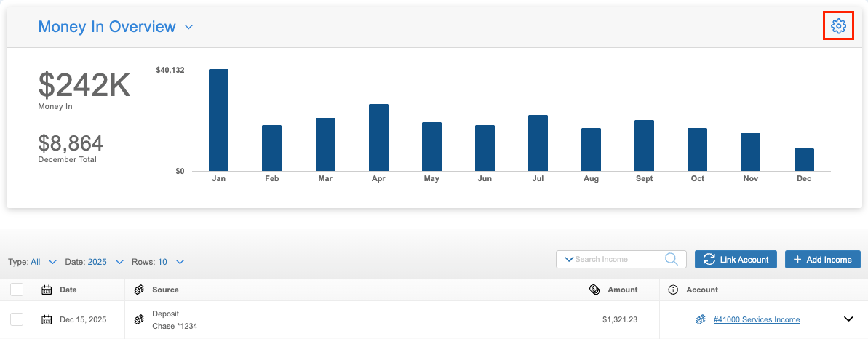868x339 pixels.
Task: Open the Money In Overview settings gear
Action: tap(838, 26)
